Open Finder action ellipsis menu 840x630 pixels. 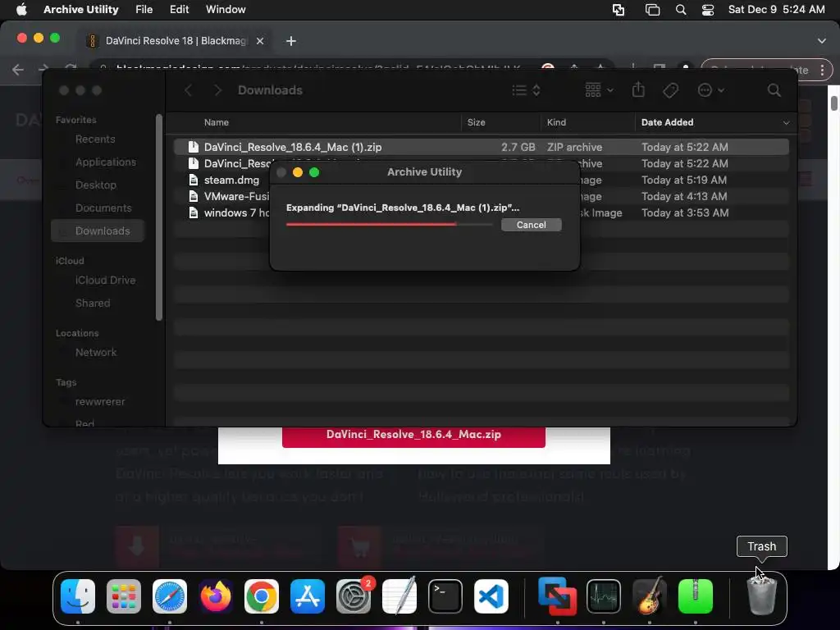(711, 90)
